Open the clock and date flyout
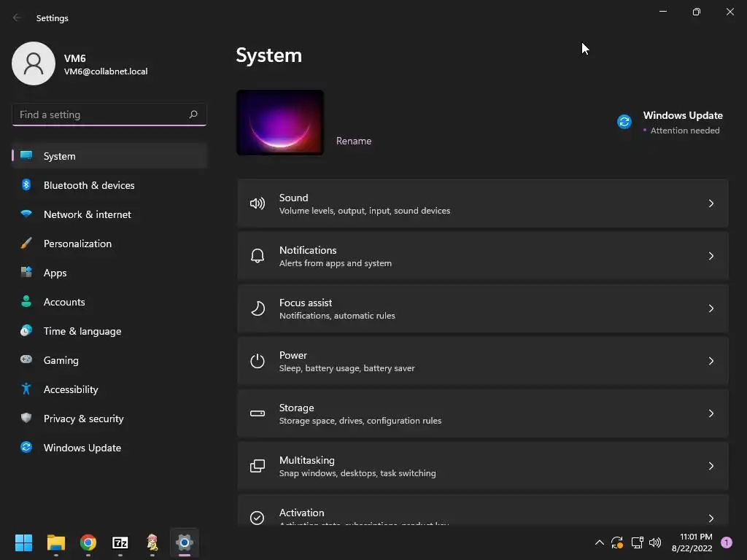The image size is (747, 560). (692, 542)
